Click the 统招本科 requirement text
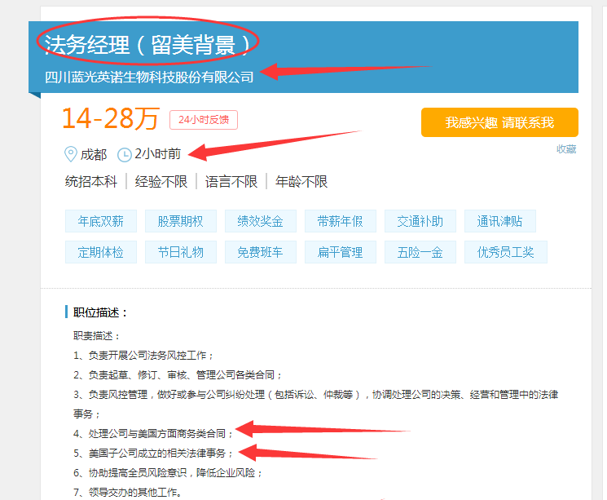 [x=91, y=181]
